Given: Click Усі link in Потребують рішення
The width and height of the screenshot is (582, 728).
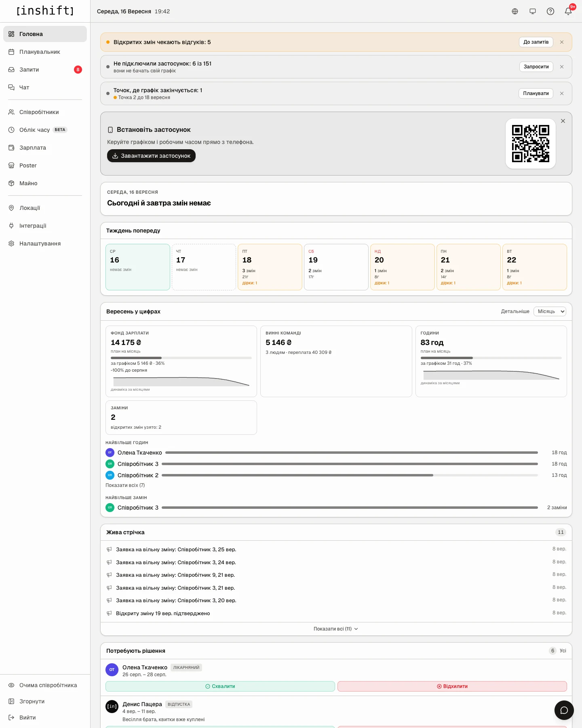Looking at the screenshot, I should point(563,651).
